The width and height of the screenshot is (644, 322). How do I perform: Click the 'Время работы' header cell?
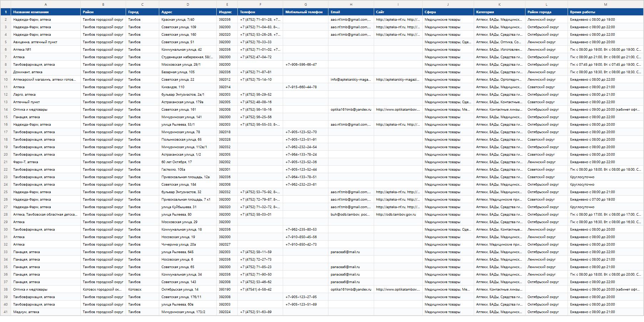pyautogui.click(x=605, y=12)
